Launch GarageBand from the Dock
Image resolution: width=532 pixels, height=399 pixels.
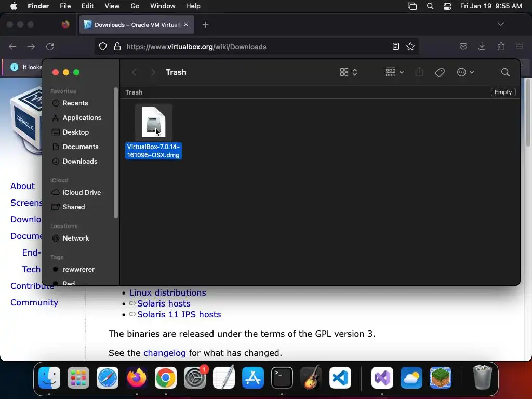(x=311, y=378)
